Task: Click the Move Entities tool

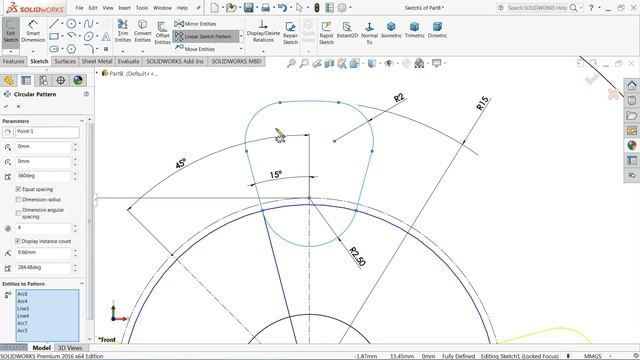Action: coord(195,49)
